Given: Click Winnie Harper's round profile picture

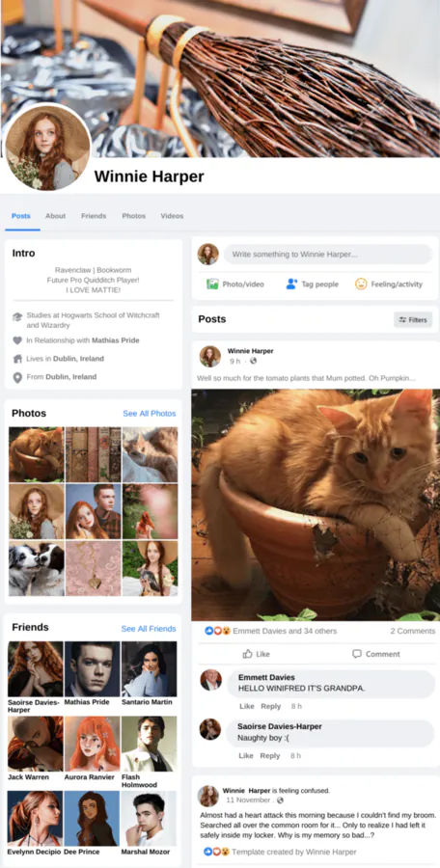Looking at the screenshot, I should coord(47,147).
